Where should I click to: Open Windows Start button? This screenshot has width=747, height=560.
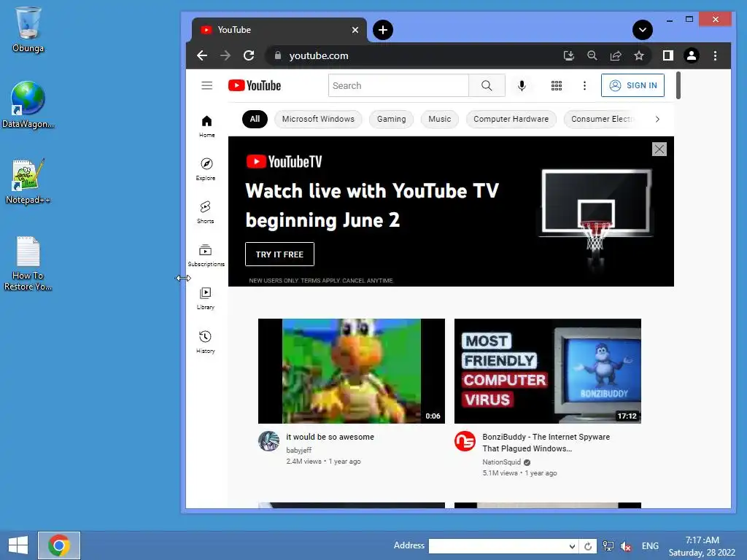coord(18,545)
